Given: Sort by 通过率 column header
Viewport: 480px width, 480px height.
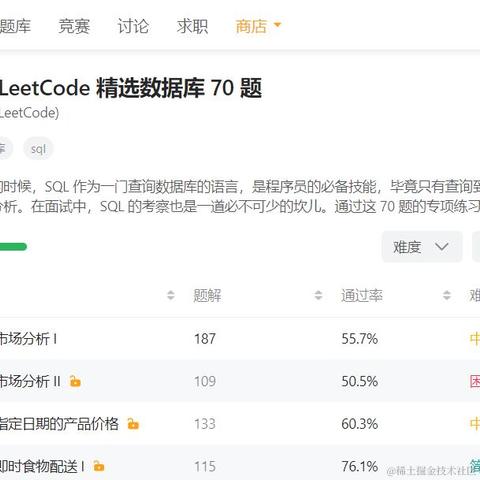Looking at the screenshot, I should [x=362, y=295].
